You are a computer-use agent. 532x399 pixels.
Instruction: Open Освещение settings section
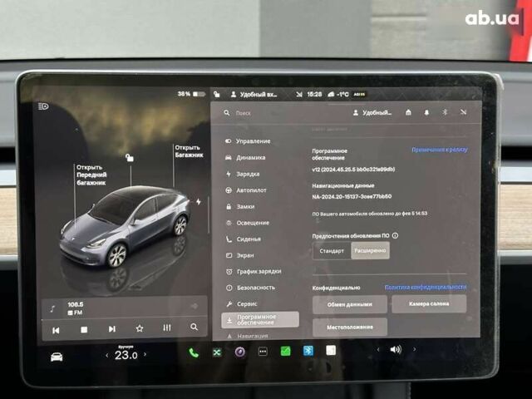tap(248, 223)
